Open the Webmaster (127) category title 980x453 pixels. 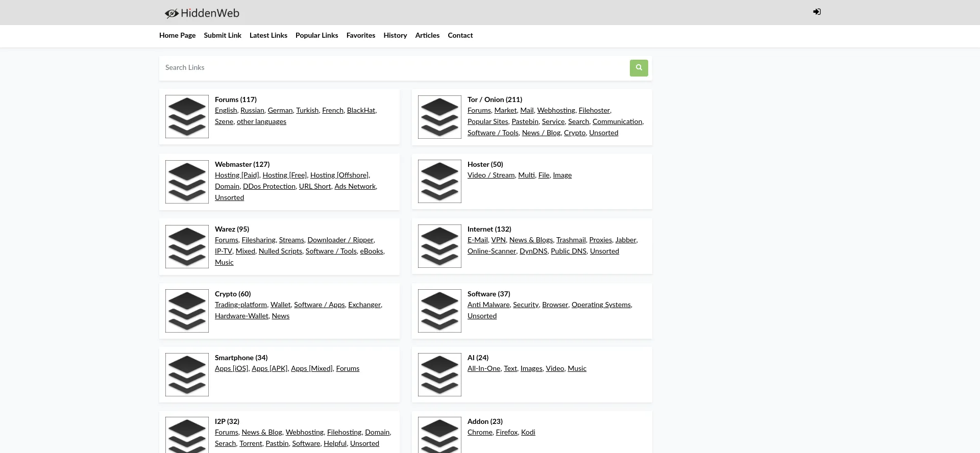click(x=242, y=165)
